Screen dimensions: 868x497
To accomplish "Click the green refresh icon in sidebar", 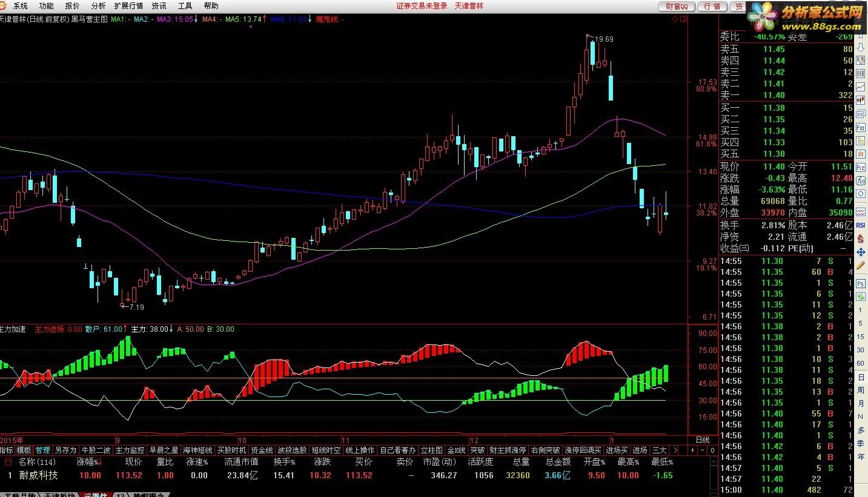I will pyautogui.click(x=861, y=297).
